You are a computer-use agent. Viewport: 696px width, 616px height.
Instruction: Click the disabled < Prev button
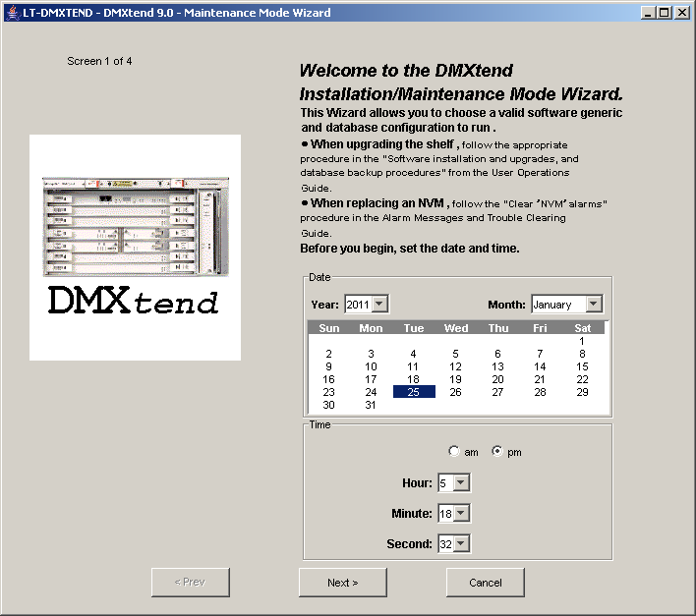pos(191,582)
